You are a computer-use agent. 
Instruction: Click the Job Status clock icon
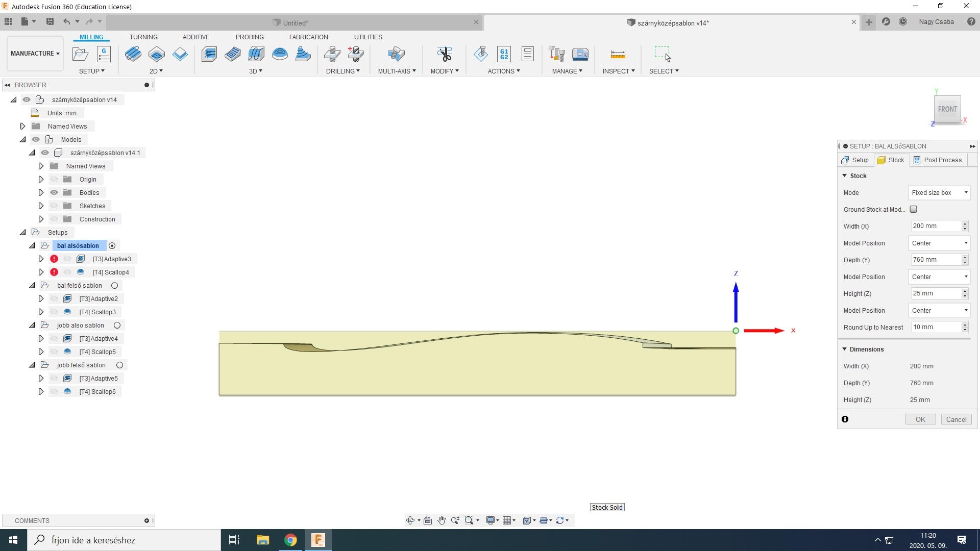(903, 21)
